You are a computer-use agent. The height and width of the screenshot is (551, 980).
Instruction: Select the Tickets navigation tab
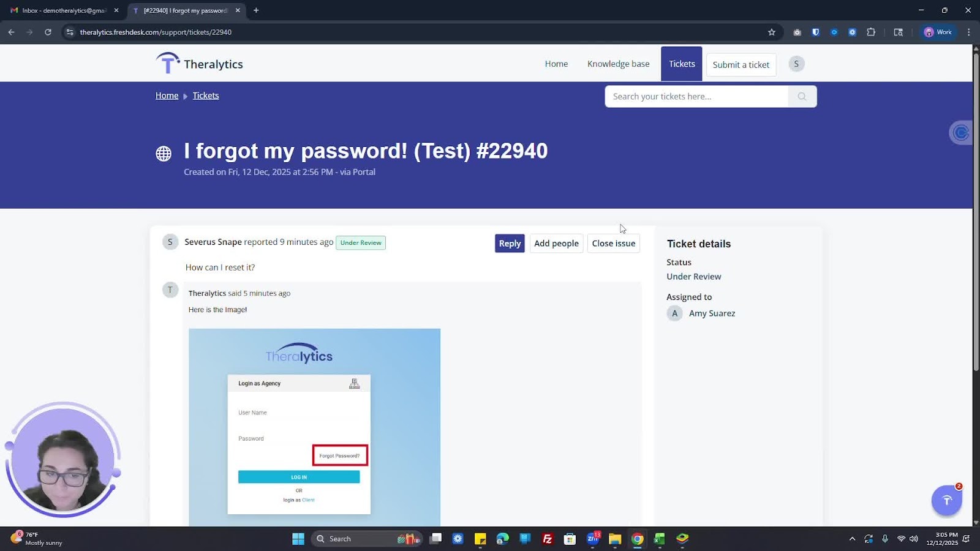coord(682,64)
